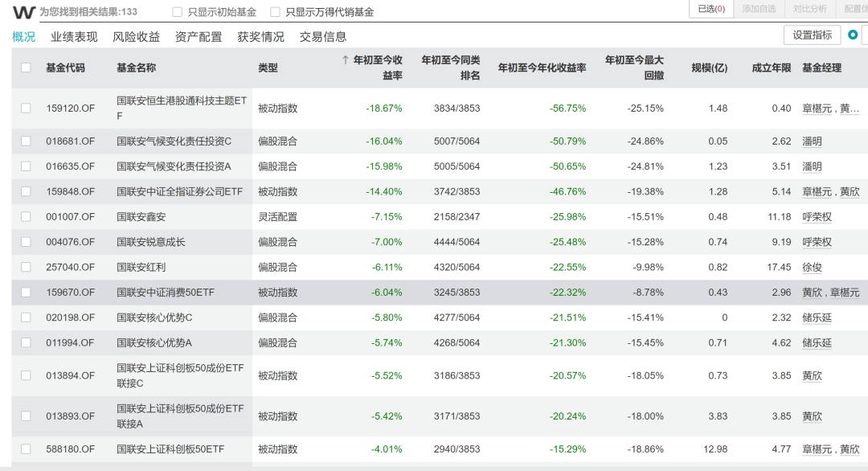Click the 设置指标 button

pyautogui.click(x=812, y=35)
